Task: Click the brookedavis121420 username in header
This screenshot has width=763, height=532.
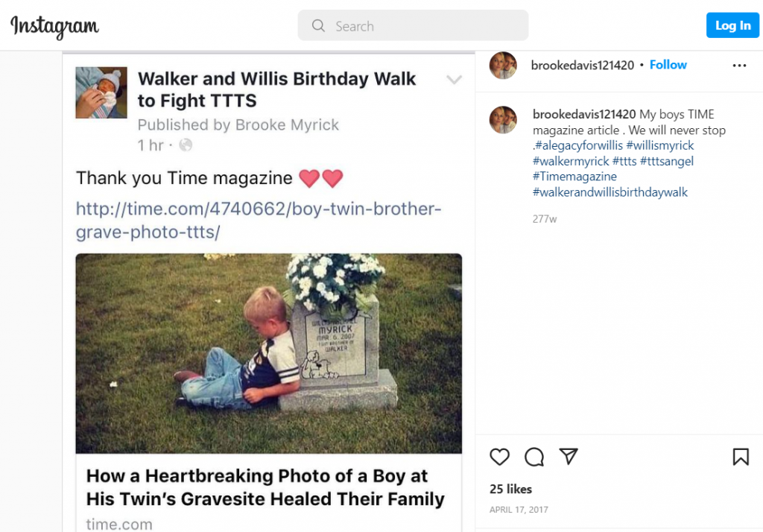Action: 582,66
